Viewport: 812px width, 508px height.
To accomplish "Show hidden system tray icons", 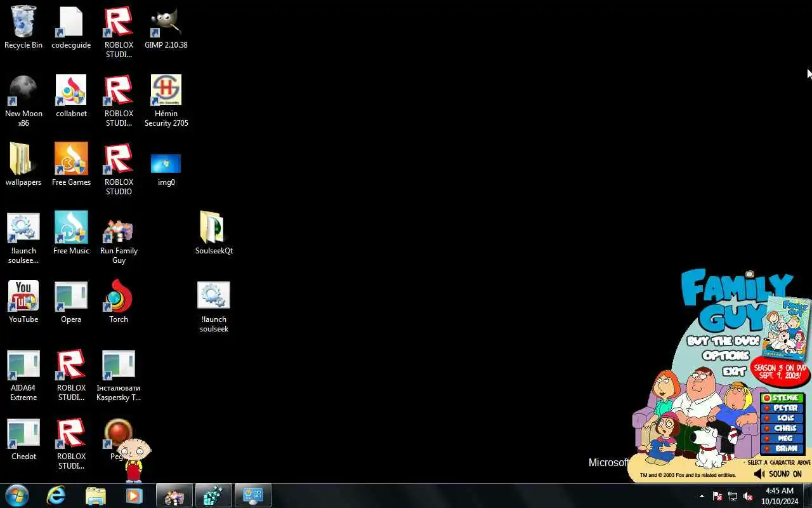I will click(x=702, y=496).
